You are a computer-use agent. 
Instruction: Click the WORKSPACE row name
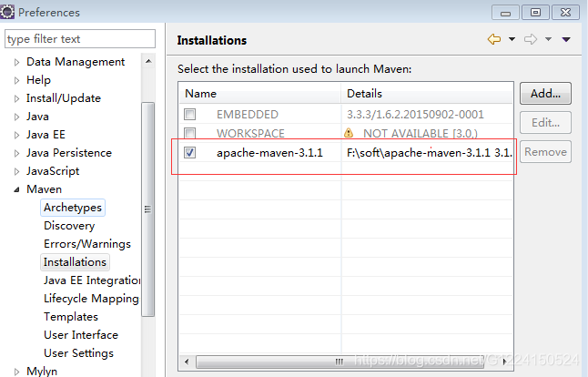pos(250,133)
